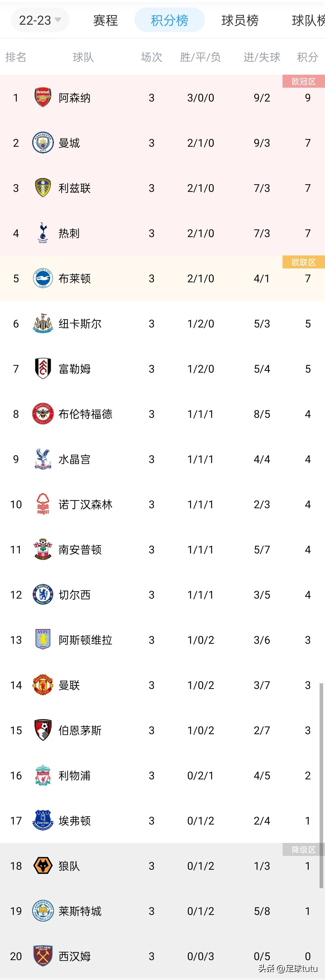Click the Newcastle United crest
Viewport: 325px width, 980px height.
(42, 324)
